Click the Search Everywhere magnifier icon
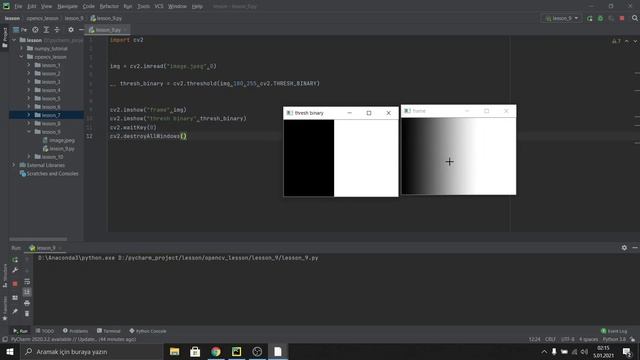Screen dimensions: 640x360 point(635,18)
